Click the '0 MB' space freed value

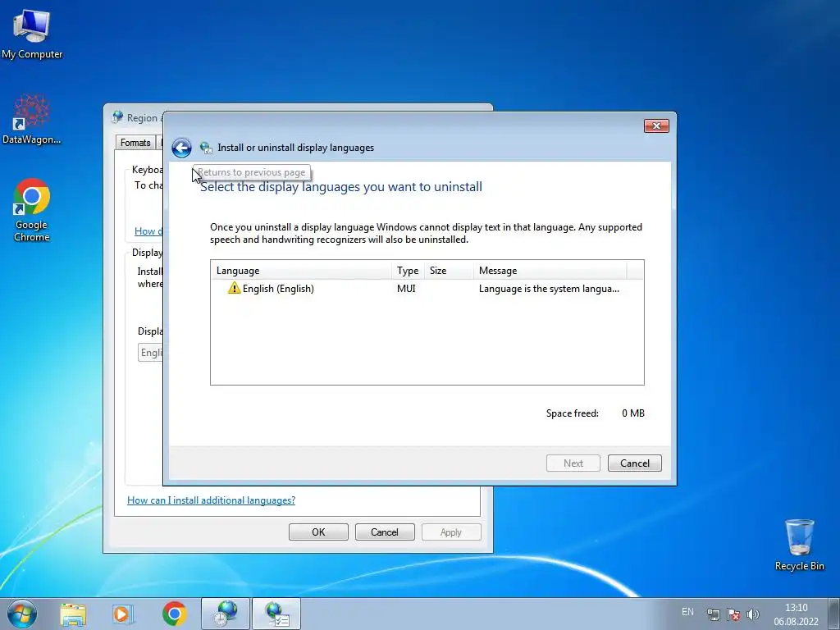[633, 413]
